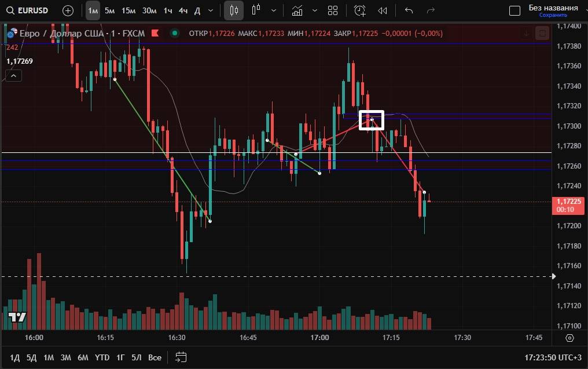Screen dimensions: 588x369
Task: Expand the chart style dropdown arrow
Action: coord(274,10)
